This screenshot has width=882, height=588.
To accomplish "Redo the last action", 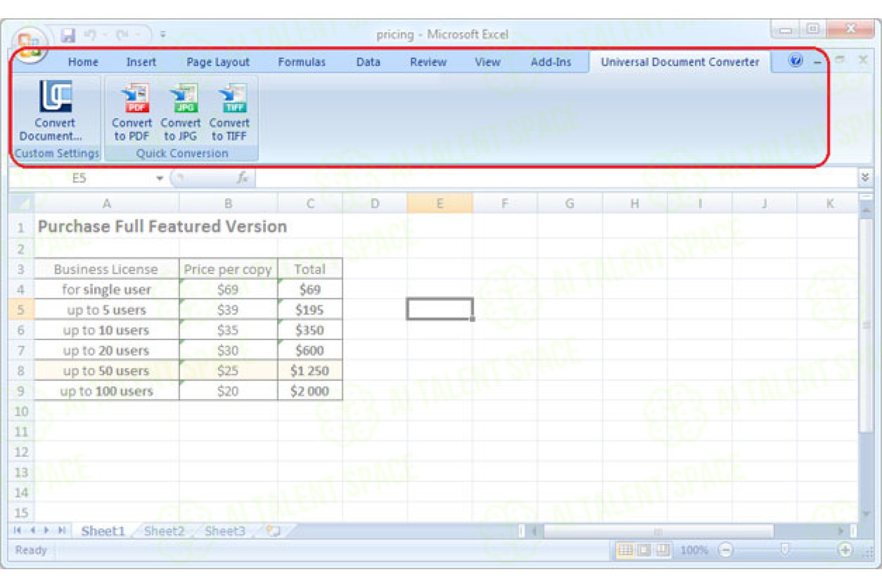I will coord(122,35).
